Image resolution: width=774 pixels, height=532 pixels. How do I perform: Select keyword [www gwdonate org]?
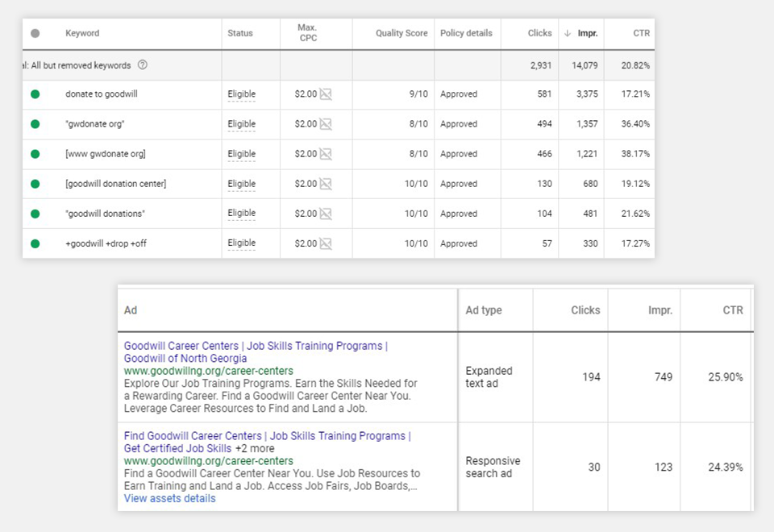tap(105, 154)
